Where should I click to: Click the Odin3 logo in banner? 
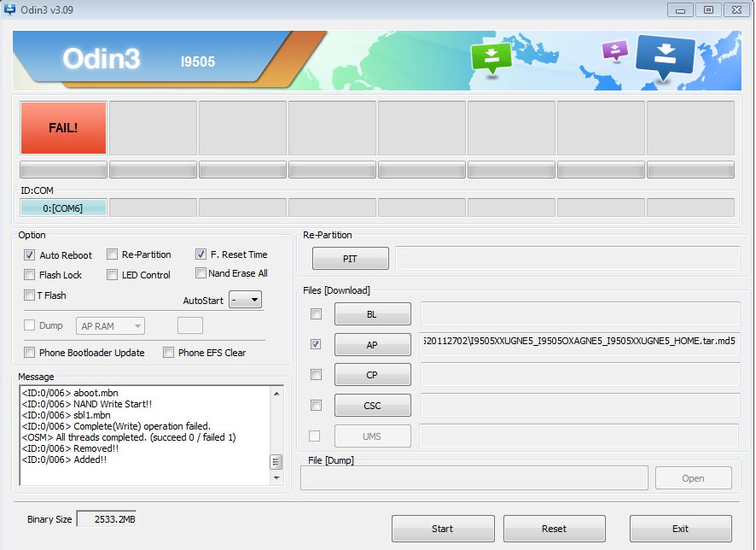[x=102, y=58]
